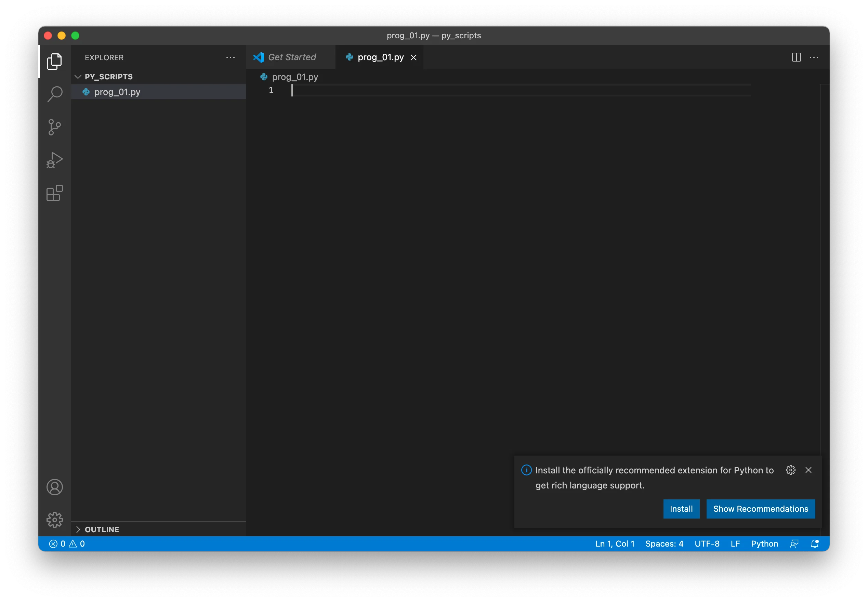Click the Accounts icon

coord(55,487)
